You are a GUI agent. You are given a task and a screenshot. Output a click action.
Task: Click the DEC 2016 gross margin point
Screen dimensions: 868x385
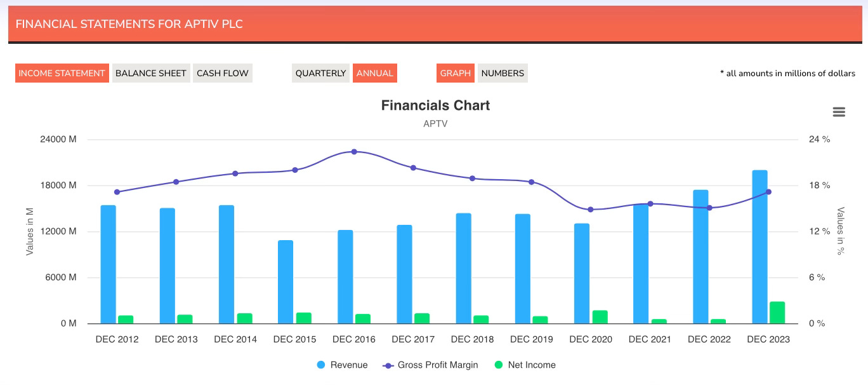click(354, 152)
